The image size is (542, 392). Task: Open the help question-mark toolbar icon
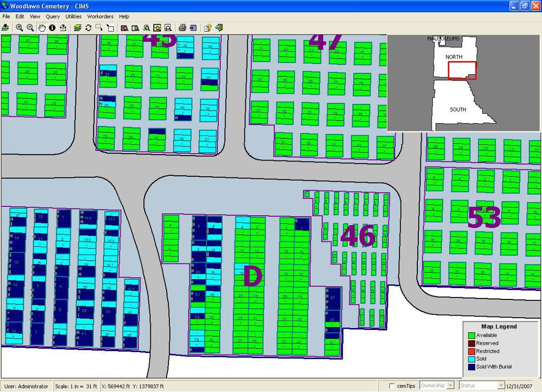click(x=207, y=28)
